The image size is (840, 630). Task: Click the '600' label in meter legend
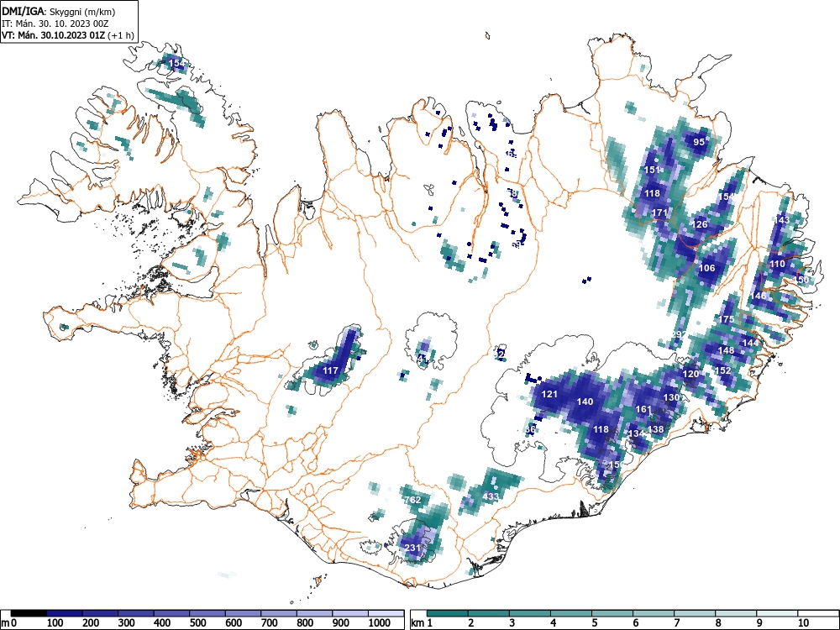234,623
